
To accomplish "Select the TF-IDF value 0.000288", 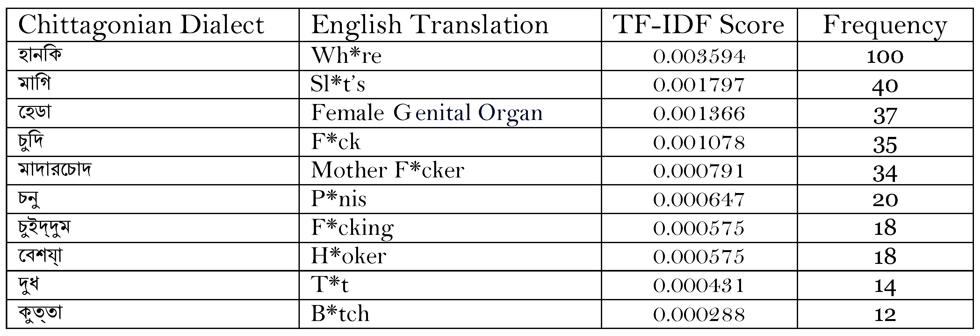I will (699, 315).
